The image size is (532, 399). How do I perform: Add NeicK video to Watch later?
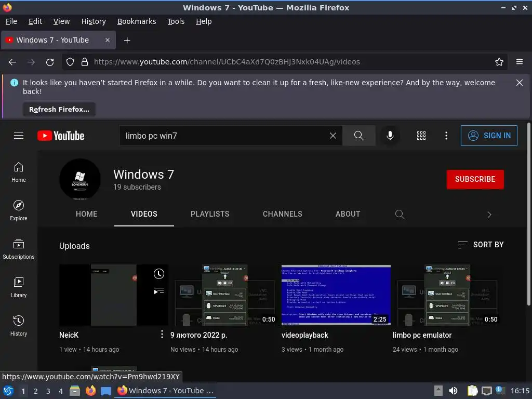tap(159, 274)
